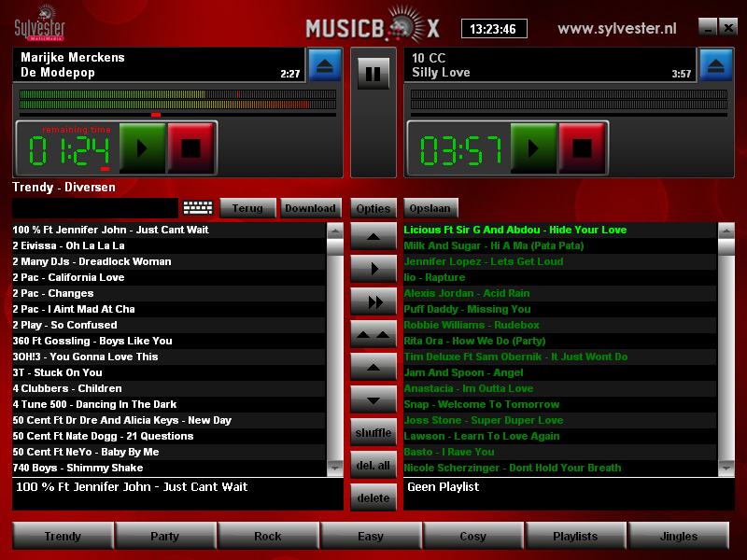Play Silly Love on the right deck
Viewport: 747px width, 560px height.
click(x=534, y=147)
